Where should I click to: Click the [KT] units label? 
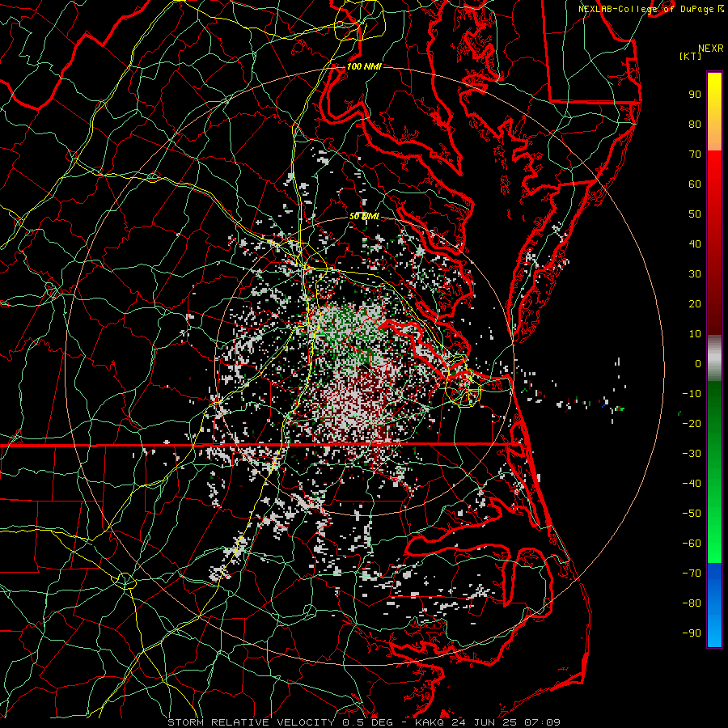pos(691,56)
